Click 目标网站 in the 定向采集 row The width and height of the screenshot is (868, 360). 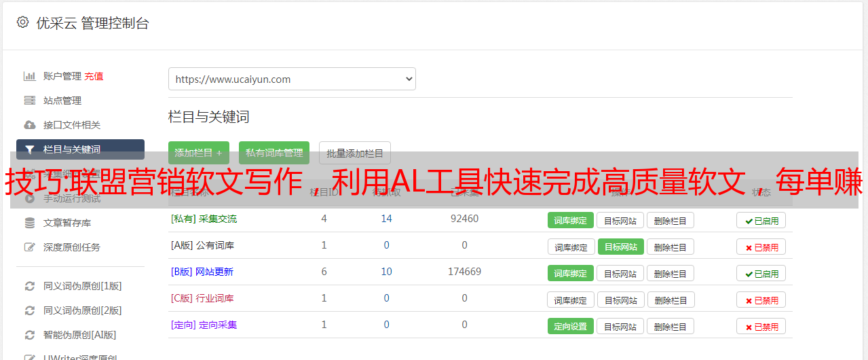click(620, 326)
